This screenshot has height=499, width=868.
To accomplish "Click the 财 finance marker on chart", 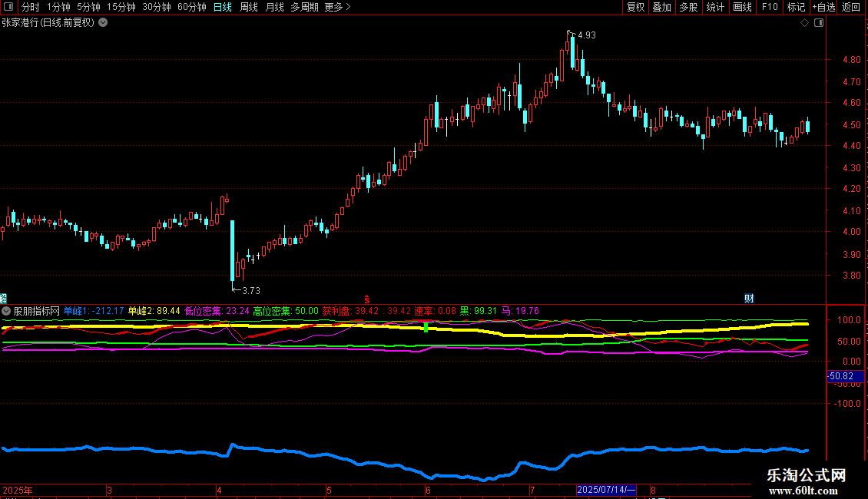I will tap(749, 299).
